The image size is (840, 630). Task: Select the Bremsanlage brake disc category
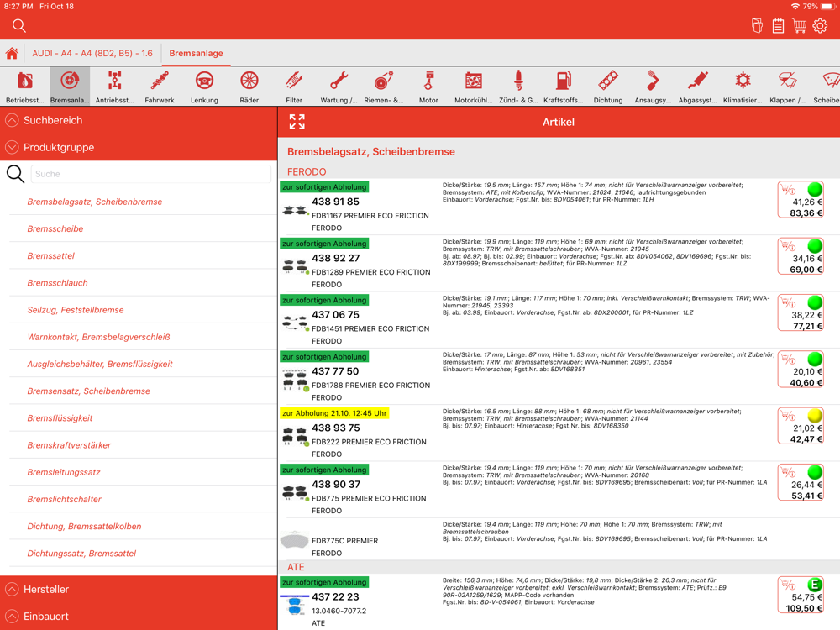coord(70,87)
